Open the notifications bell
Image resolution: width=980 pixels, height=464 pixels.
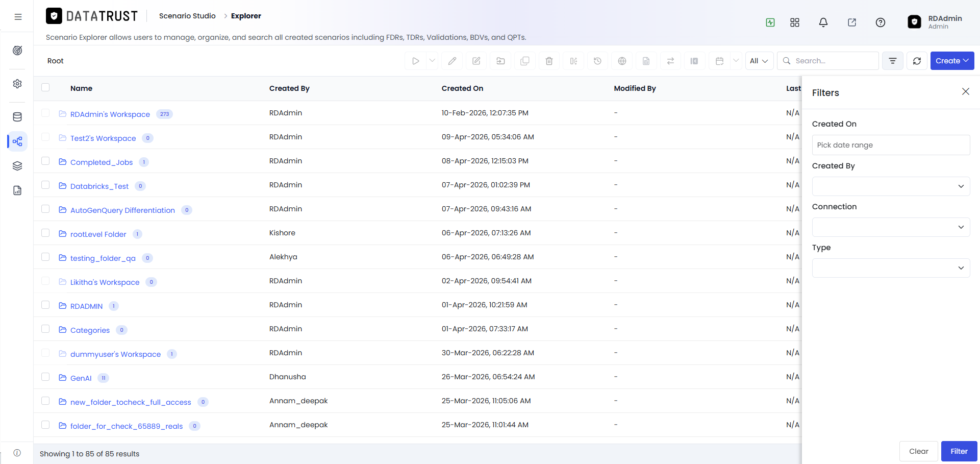tap(823, 22)
